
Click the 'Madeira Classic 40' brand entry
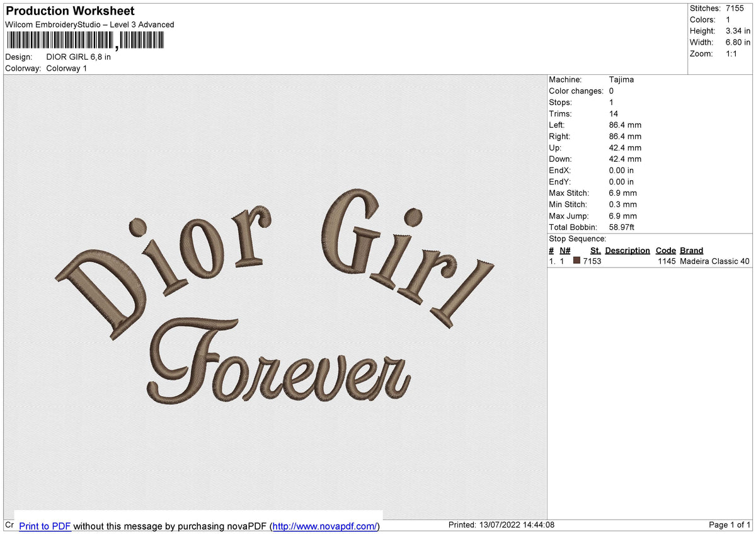tap(715, 261)
